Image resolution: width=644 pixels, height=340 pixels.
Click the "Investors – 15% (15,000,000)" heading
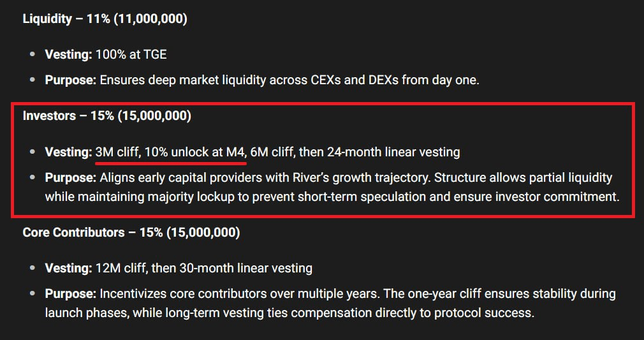[106, 116]
